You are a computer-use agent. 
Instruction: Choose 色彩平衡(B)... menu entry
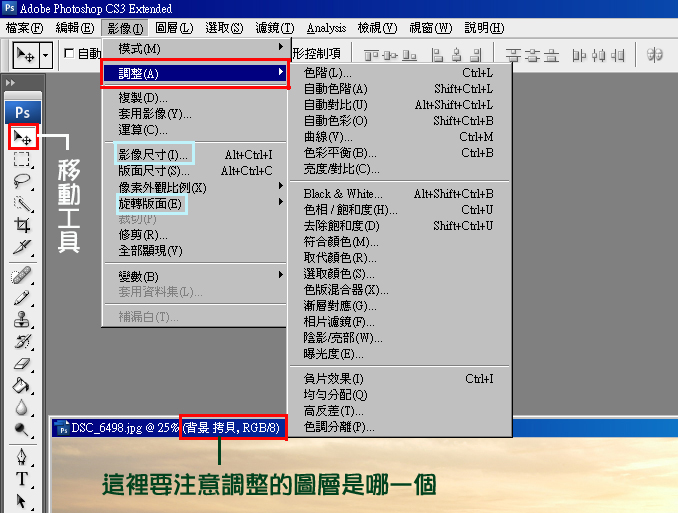(x=400, y=153)
